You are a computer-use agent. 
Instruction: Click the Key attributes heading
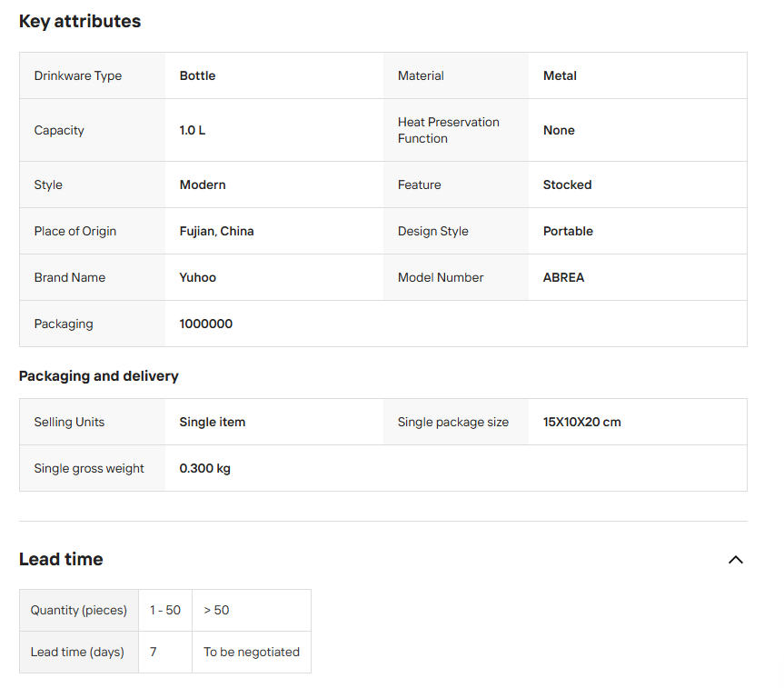tap(80, 22)
